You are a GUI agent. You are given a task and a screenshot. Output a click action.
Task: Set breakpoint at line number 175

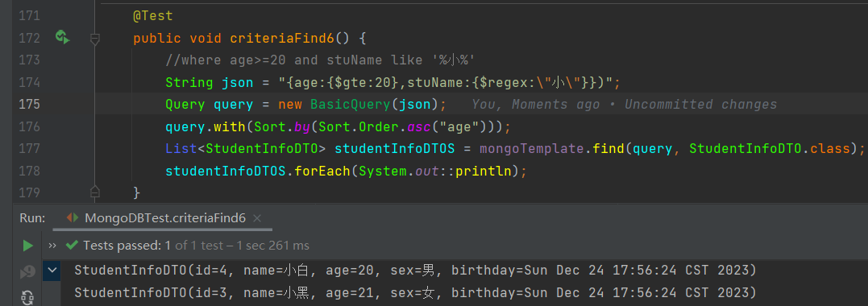pos(29,105)
